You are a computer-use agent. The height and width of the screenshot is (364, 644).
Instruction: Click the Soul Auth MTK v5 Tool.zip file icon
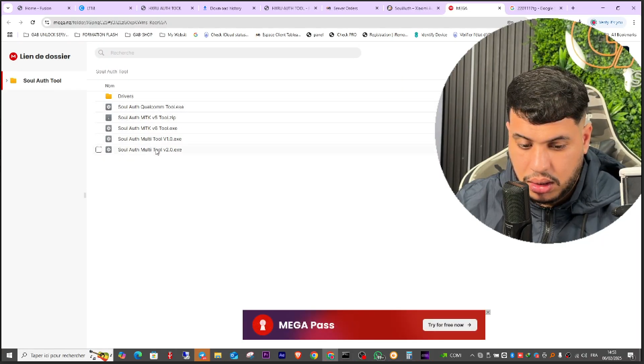(x=108, y=118)
